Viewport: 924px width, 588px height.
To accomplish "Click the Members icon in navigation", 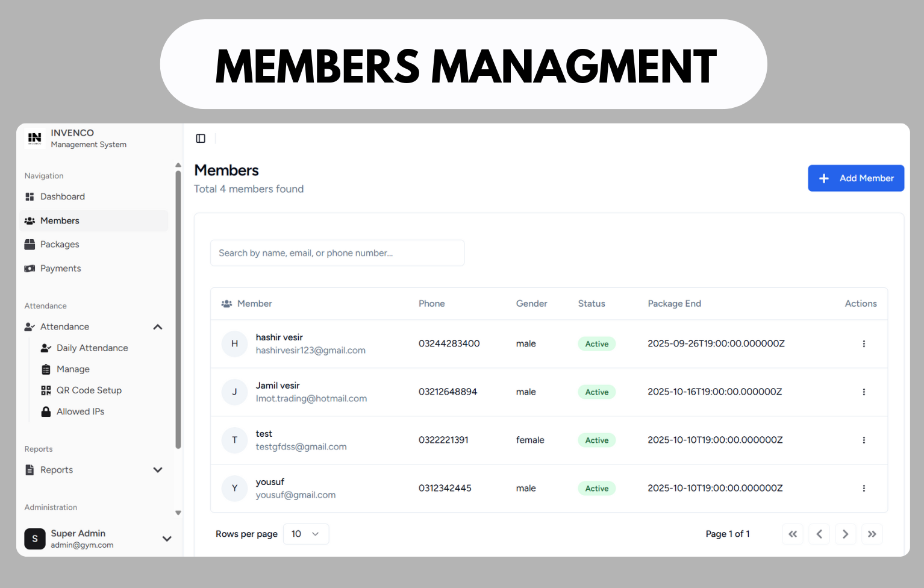I will [30, 220].
